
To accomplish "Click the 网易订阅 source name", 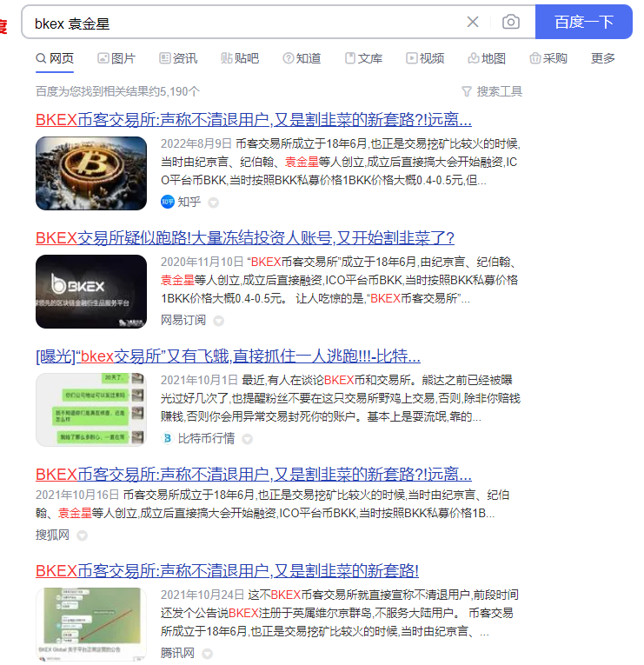I will [x=183, y=320].
